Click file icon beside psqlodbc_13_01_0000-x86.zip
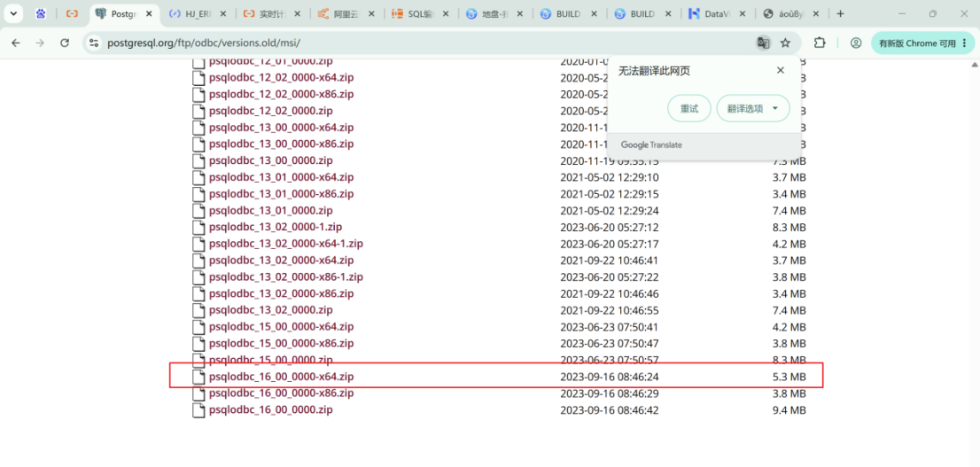The image size is (980, 467). (x=198, y=194)
